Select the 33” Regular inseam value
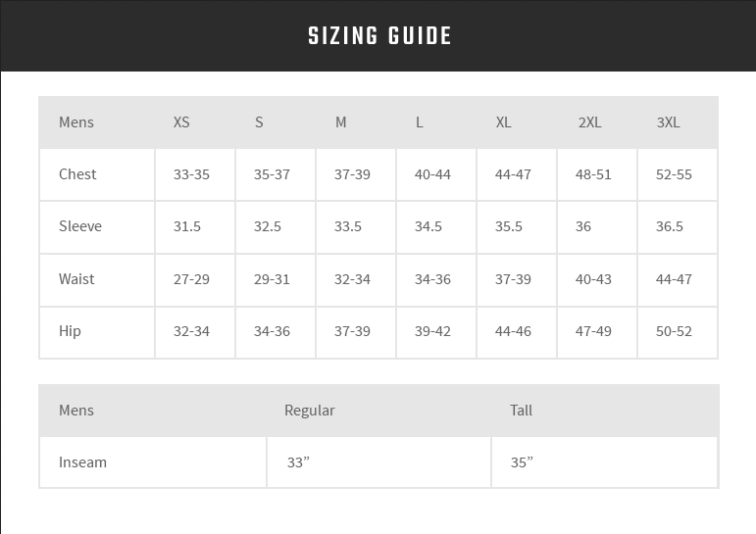 click(298, 462)
